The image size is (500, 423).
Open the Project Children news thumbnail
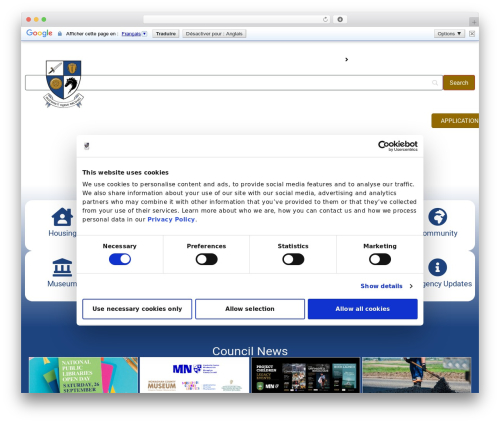click(306, 375)
